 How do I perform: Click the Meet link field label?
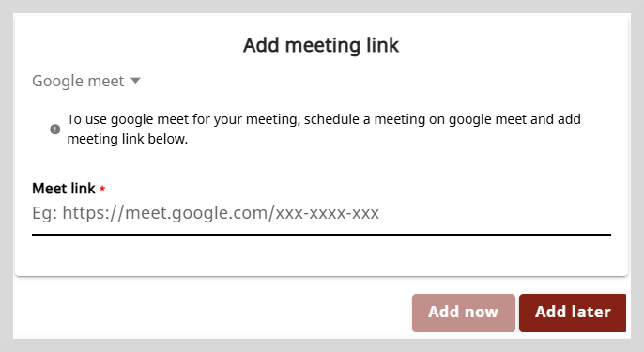point(64,189)
